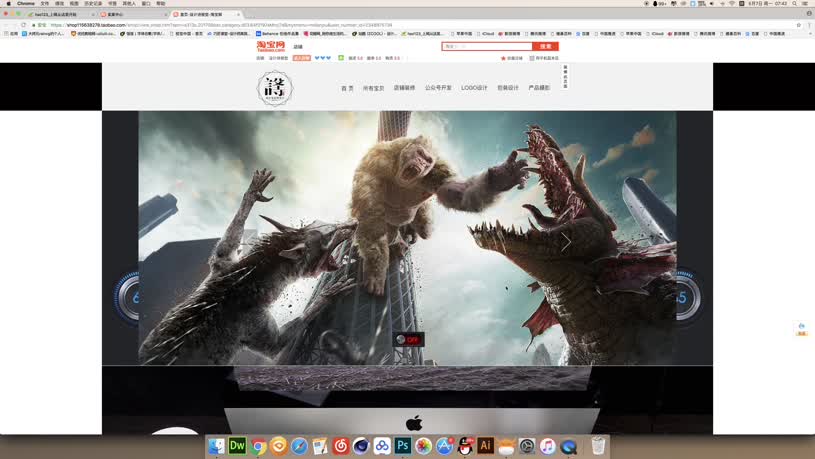Click the favorite-shop star link
The height and width of the screenshot is (459, 815).
(x=511, y=58)
